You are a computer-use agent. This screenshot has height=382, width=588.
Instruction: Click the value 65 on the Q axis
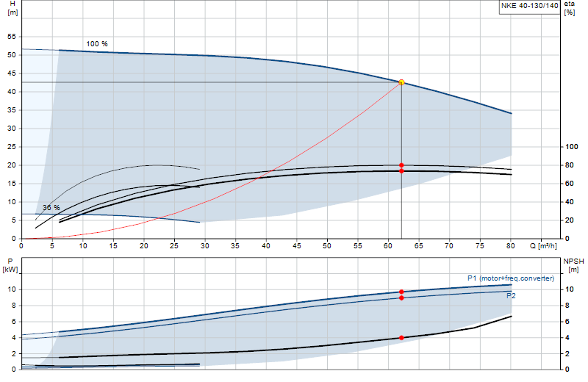click(x=418, y=246)
